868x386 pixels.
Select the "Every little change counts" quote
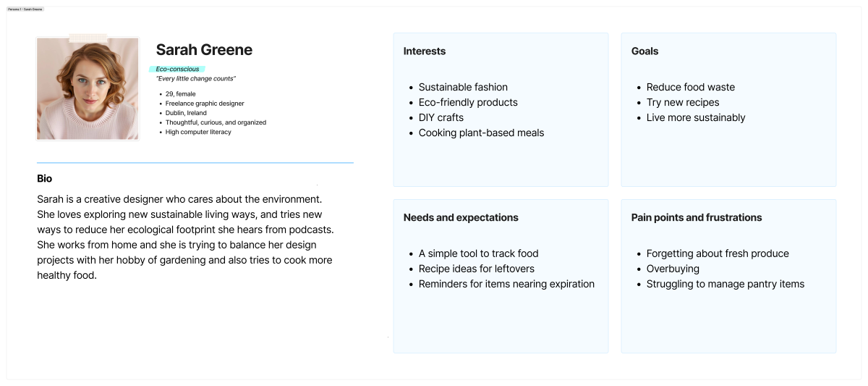point(196,79)
